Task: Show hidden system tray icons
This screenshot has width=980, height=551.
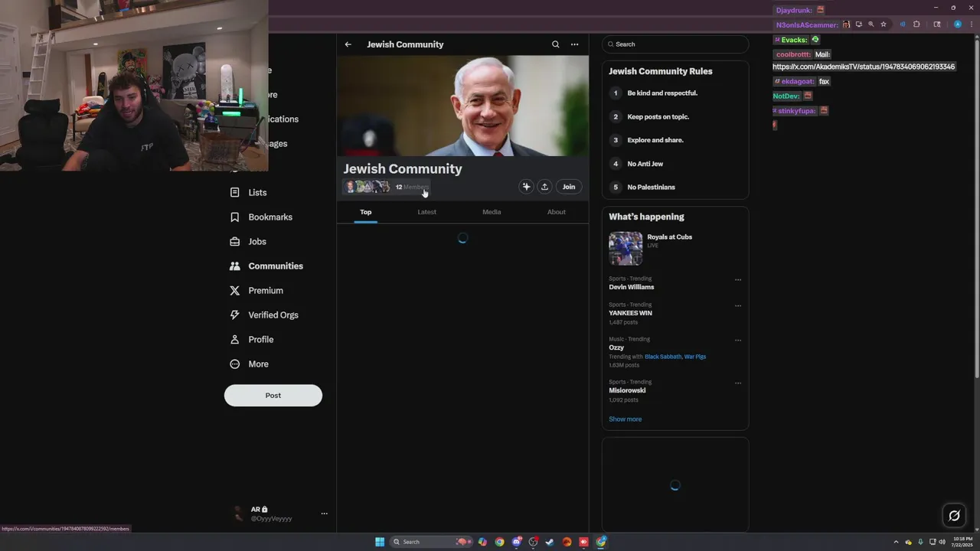Action: (x=896, y=542)
